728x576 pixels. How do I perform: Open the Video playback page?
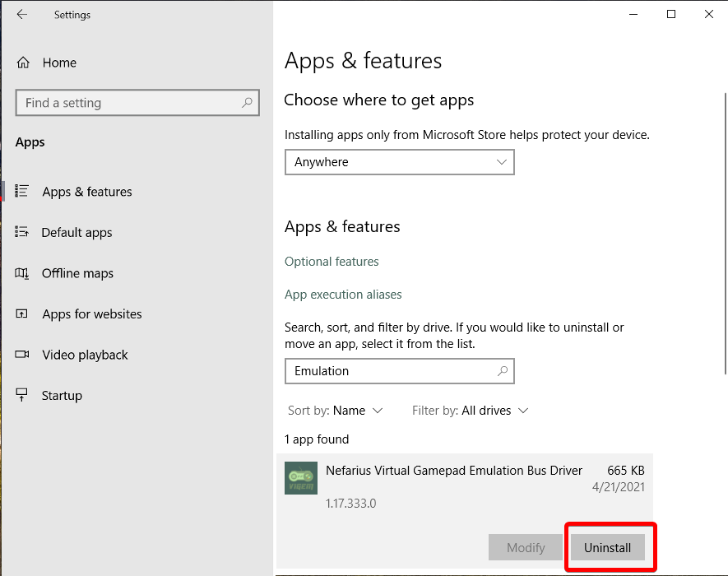(85, 355)
